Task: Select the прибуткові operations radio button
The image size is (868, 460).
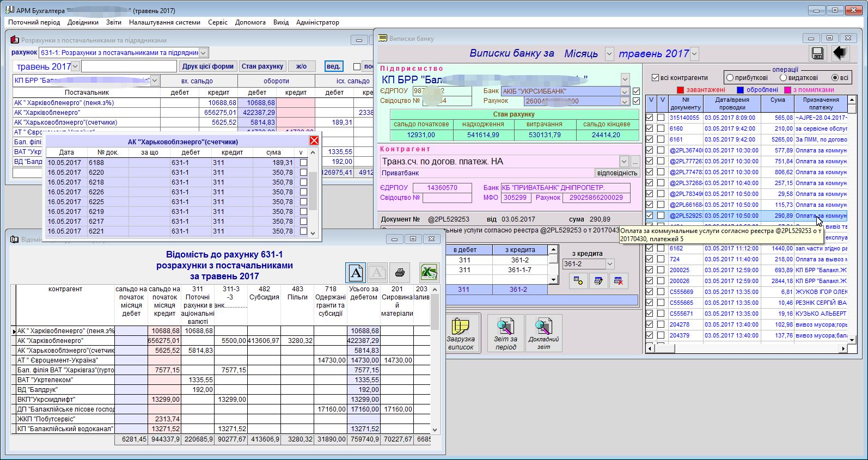Action: pyautogui.click(x=730, y=78)
